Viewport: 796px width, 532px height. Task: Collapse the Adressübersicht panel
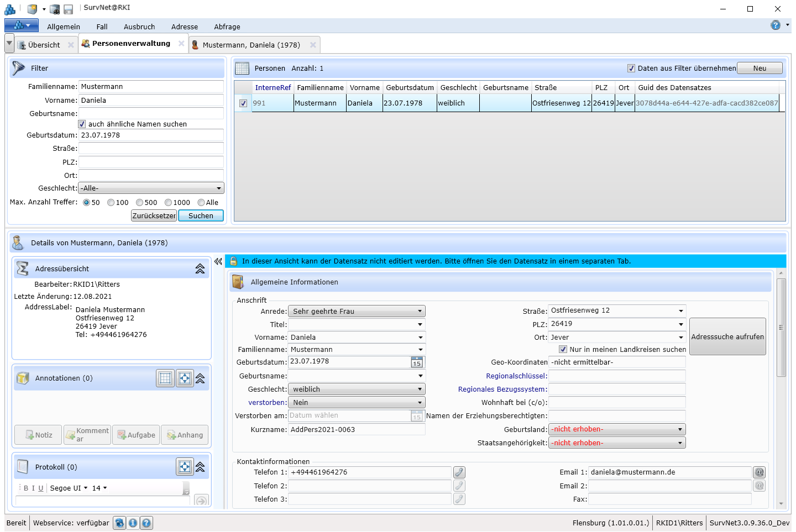(x=200, y=269)
